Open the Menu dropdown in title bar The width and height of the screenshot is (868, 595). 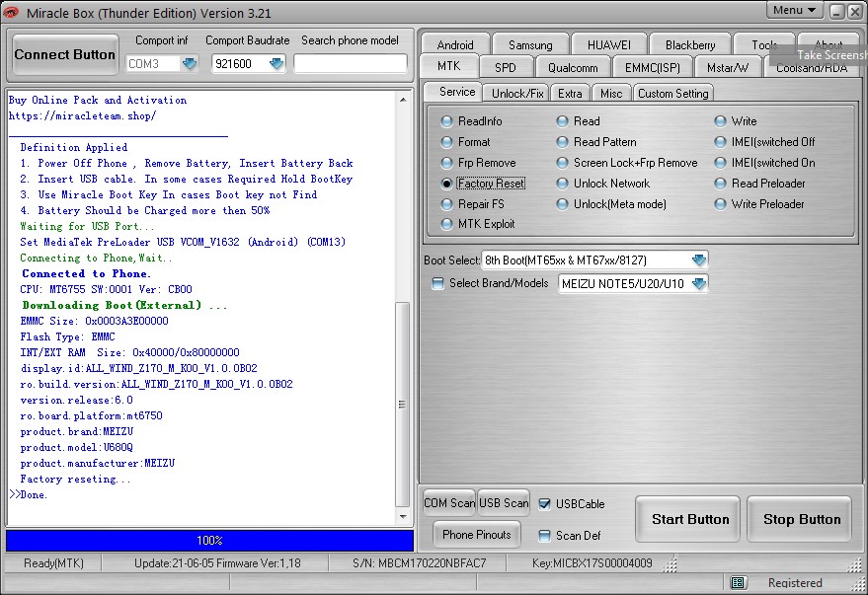click(x=794, y=10)
